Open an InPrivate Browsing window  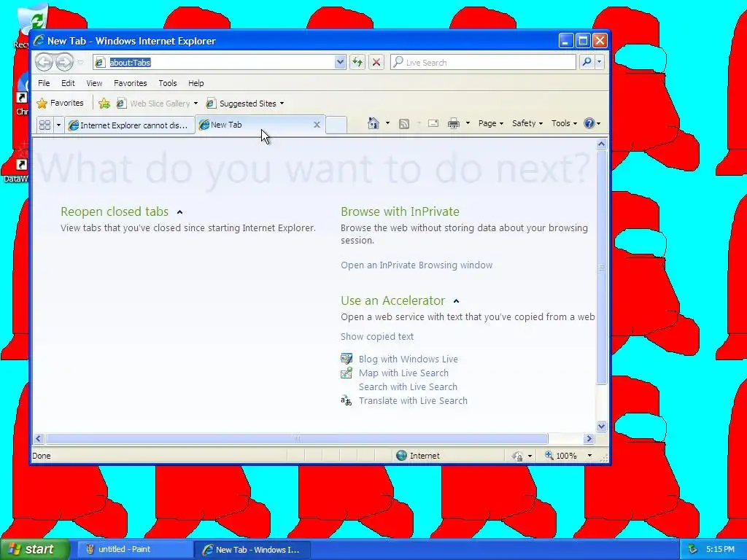point(417,265)
